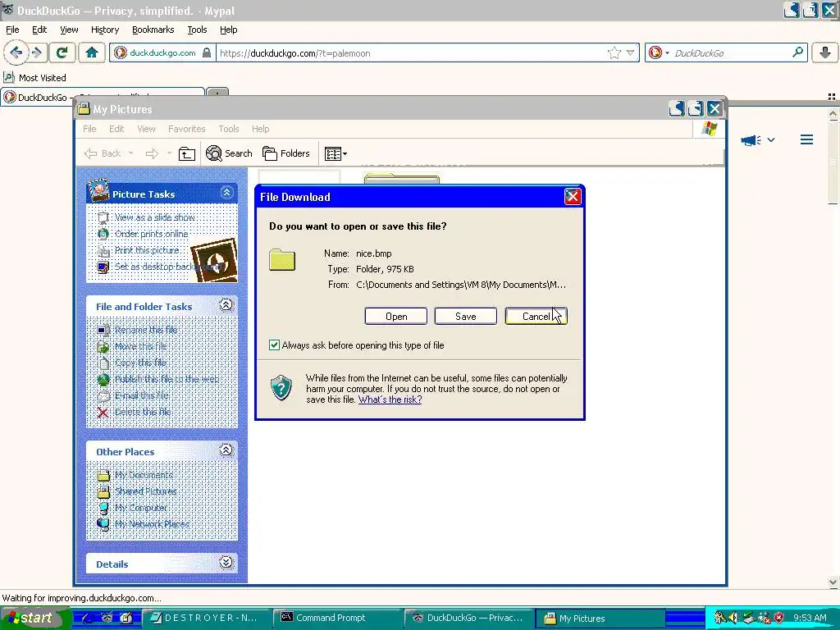The image size is (840, 630).
Task: Uncheck Always ask before opening this type of file
Action: (274, 345)
